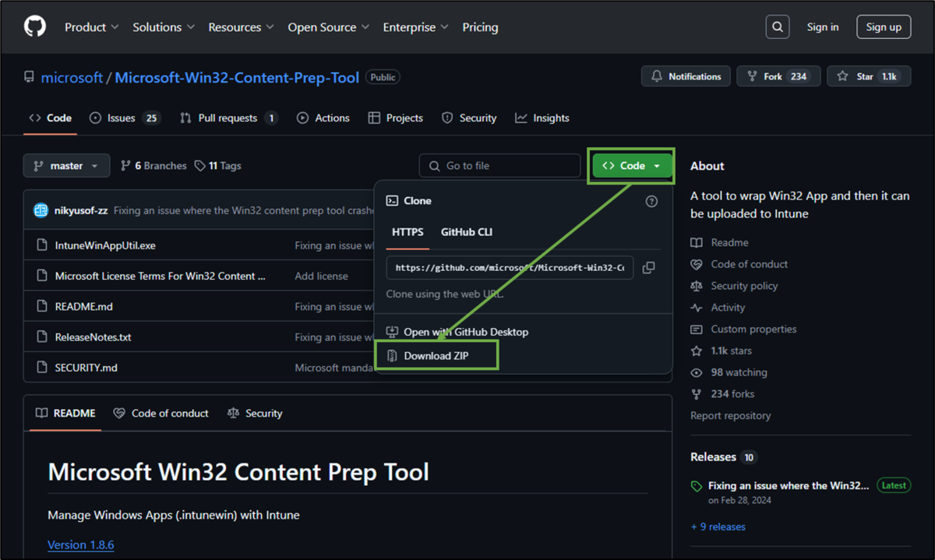This screenshot has height=560, width=935.
Task: Click the nikyusof-zz avatar icon
Action: pyautogui.click(x=41, y=210)
